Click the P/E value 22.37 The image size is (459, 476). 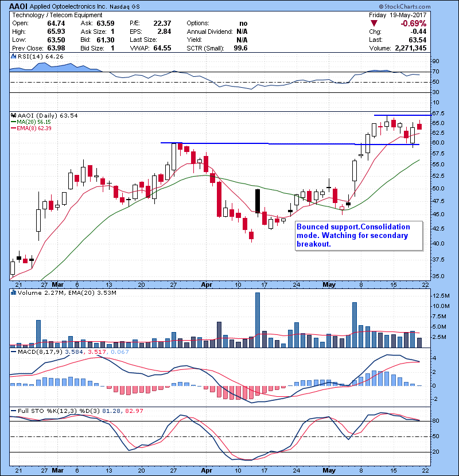point(162,24)
